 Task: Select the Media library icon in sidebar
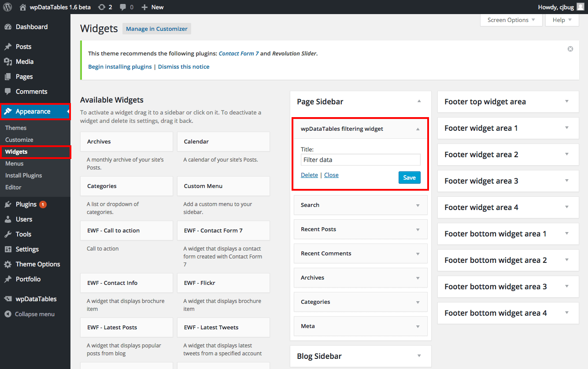[x=8, y=62]
